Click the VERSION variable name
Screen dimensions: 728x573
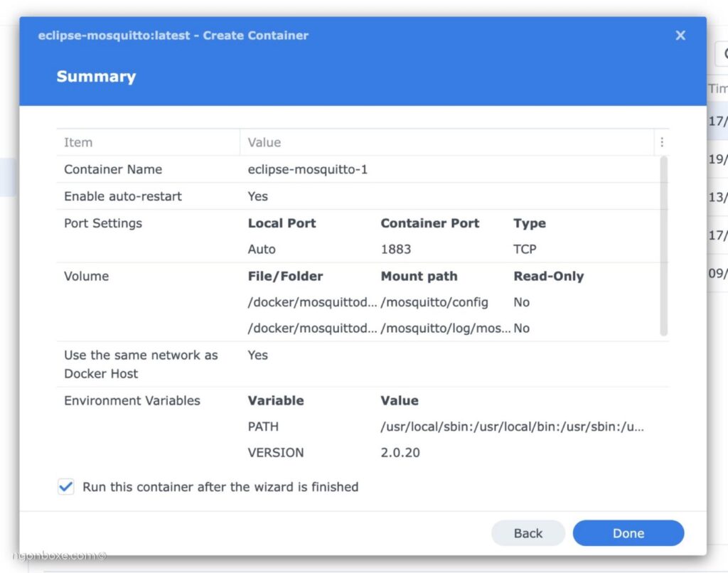point(275,453)
